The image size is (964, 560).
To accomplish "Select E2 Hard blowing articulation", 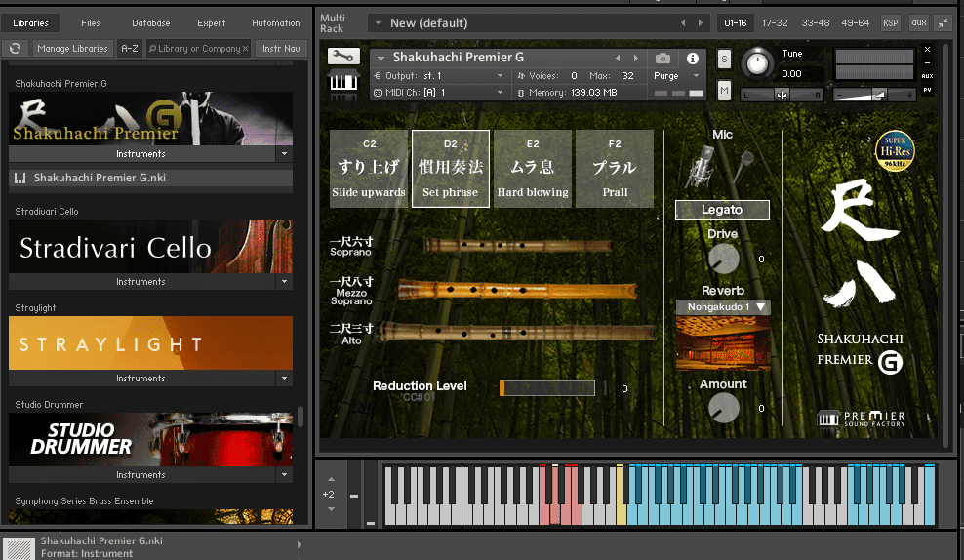I will click(533, 169).
